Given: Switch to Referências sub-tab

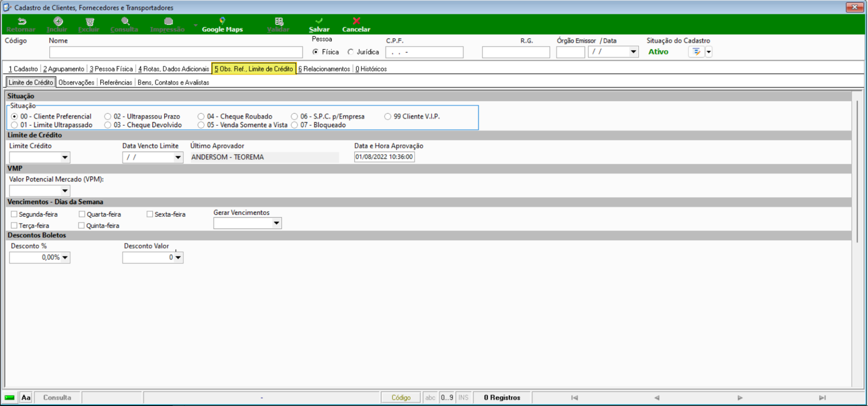Looking at the screenshot, I should coord(116,83).
